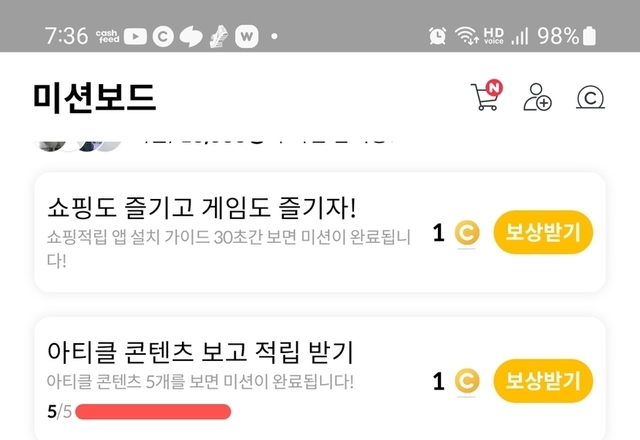Open the shopping cart icon
The height and width of the screenshot is (440, 640).
(x=485, y=97)
